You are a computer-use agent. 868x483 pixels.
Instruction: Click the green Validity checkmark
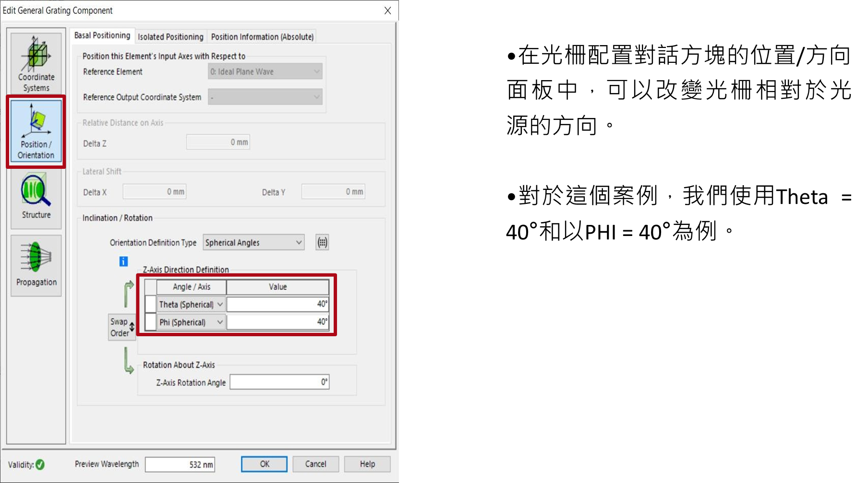[x=40, y=464]
